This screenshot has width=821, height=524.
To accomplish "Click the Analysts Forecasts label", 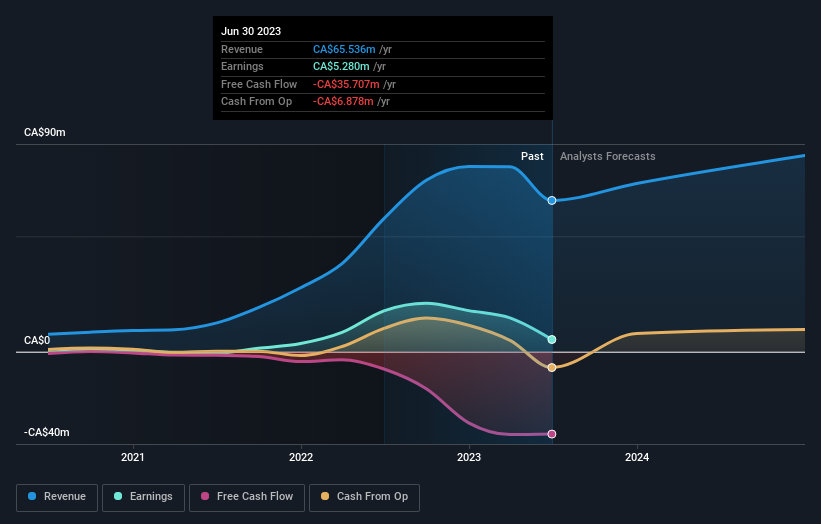I will 607,157.
